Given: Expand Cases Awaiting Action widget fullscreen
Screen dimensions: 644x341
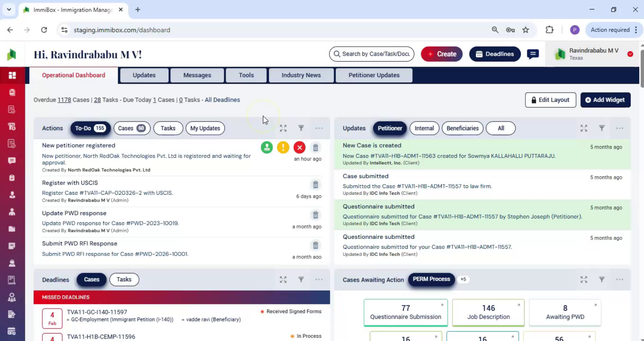Looking at the screenshot, I should (584, 280).
